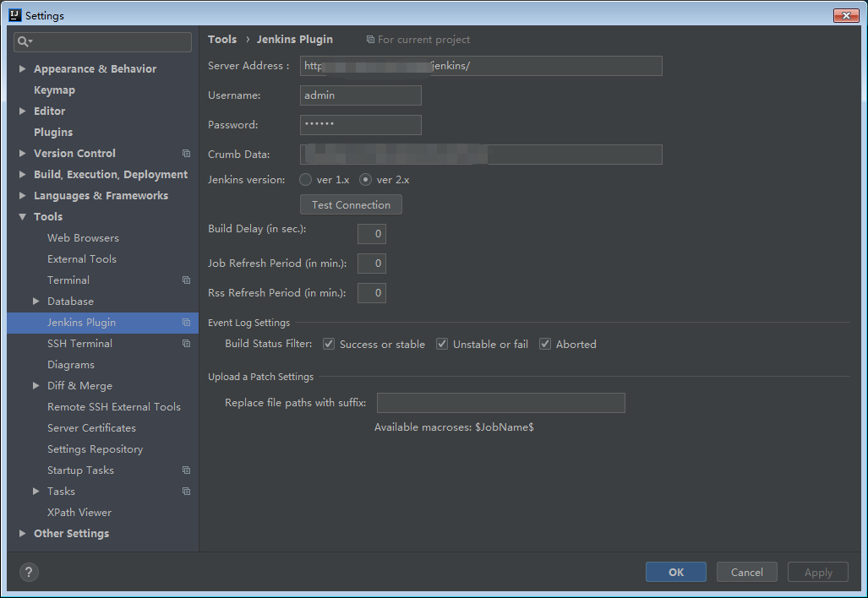This screenshot has width=868, height=598.
Task: Expand the Database node
Action: click(36, 302)
